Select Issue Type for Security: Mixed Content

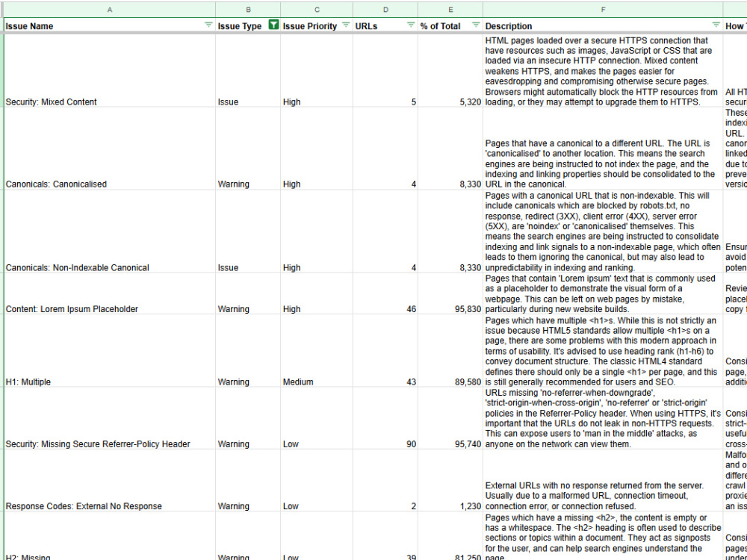(248, 70)
